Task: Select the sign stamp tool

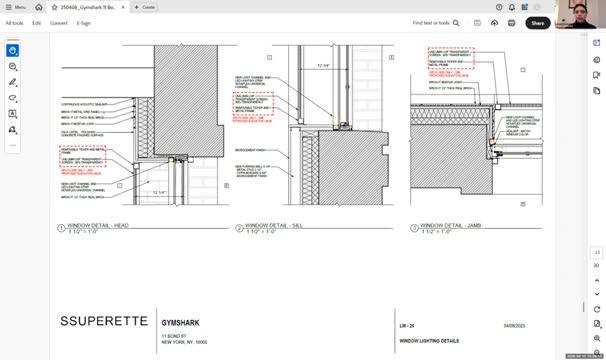Action: point(12,130)
